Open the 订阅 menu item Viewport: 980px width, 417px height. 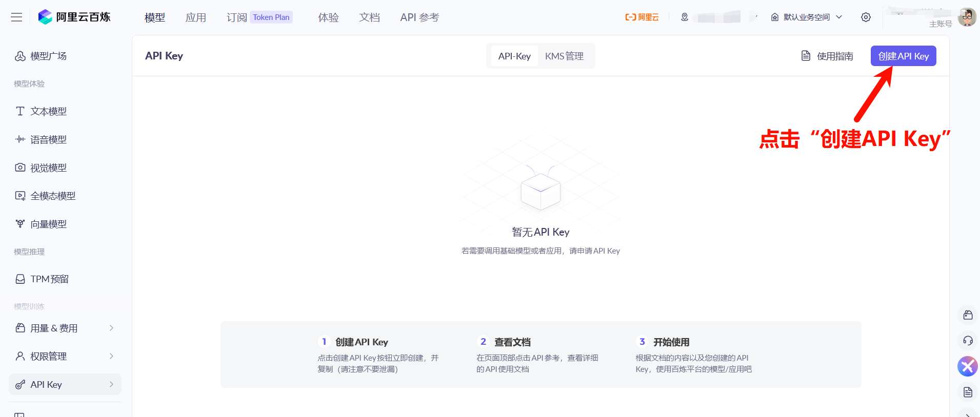pos(237,17)
